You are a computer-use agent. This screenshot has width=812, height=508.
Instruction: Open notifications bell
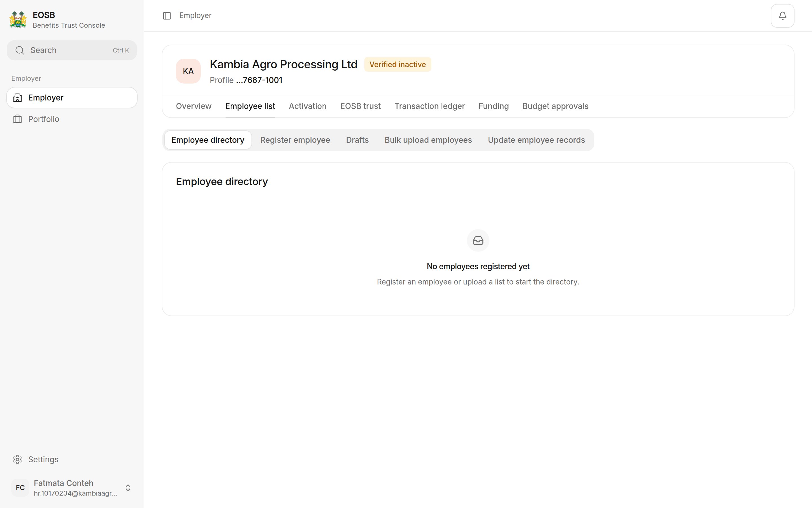point(782,16)
